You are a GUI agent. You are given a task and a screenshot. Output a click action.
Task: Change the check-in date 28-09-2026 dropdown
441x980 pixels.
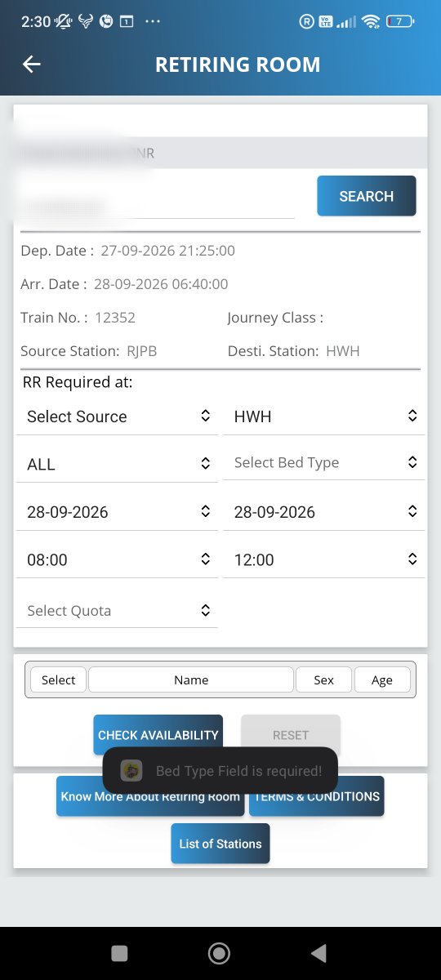(117, 512)
